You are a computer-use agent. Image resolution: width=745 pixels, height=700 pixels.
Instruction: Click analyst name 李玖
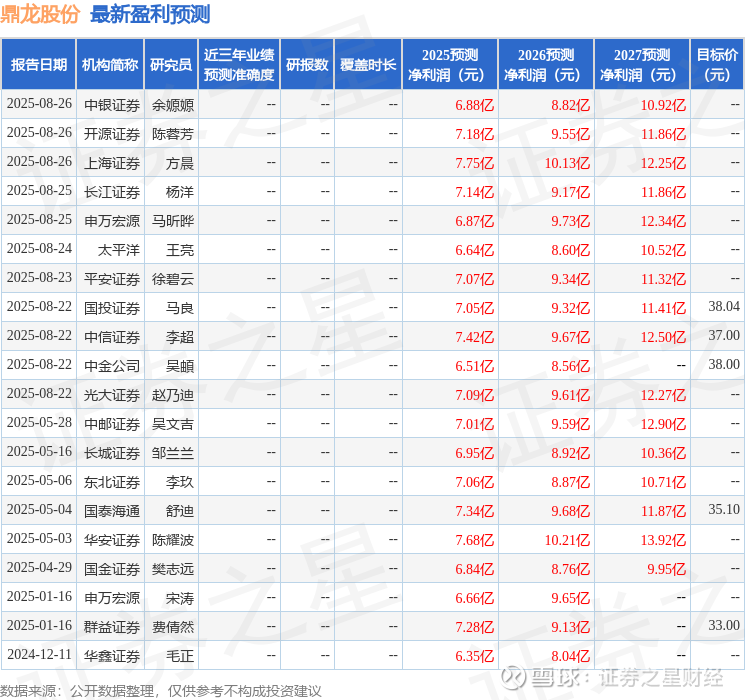pos(180,482)
